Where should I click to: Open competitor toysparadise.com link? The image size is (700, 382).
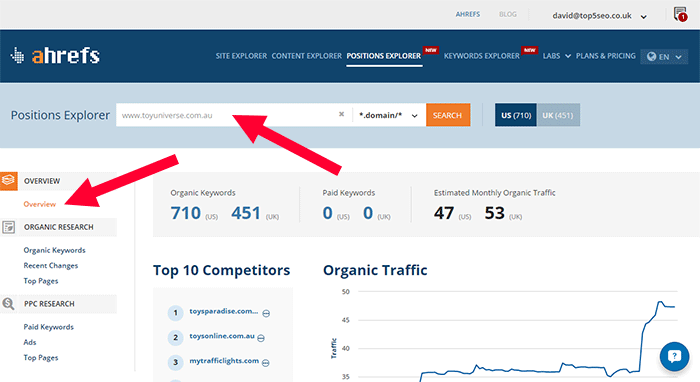[224, 311]
